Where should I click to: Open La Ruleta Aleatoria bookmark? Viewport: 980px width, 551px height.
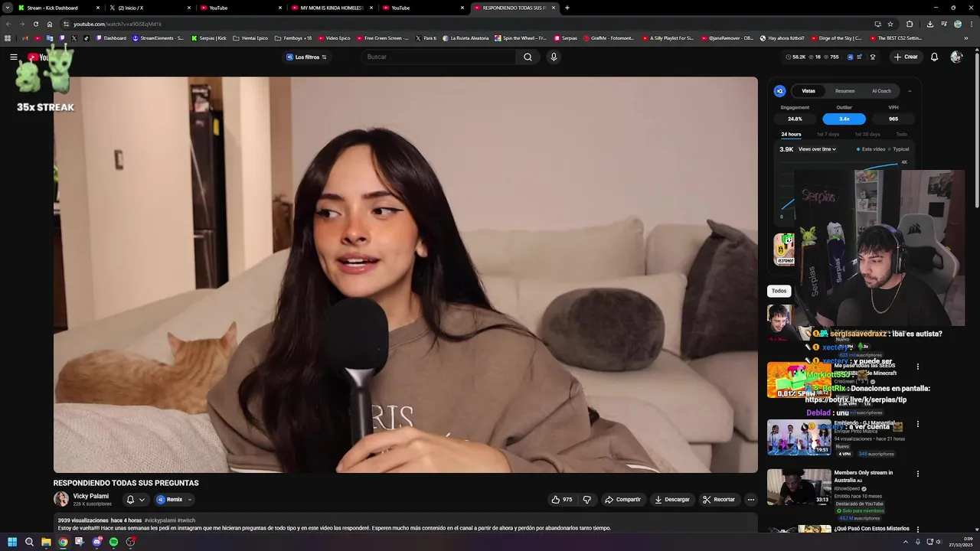(465, 37)
